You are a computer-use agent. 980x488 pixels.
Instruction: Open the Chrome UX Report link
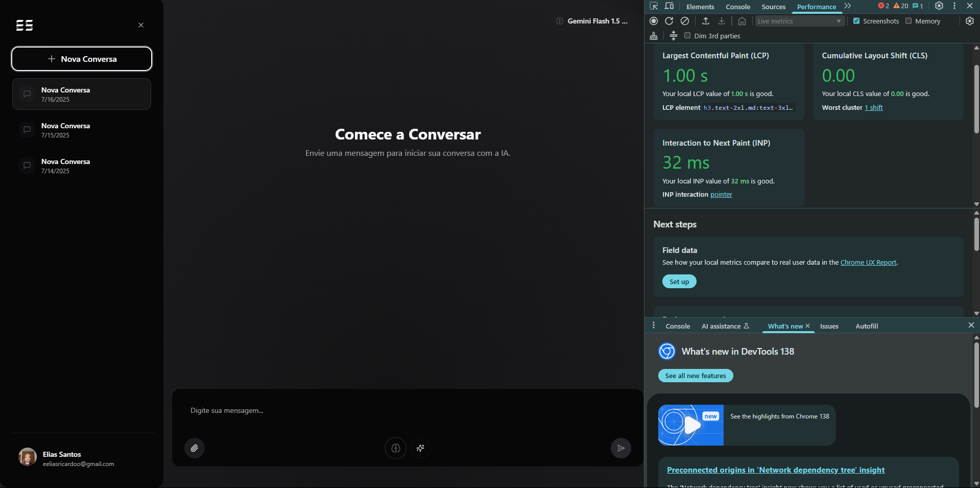coord(868,262)
